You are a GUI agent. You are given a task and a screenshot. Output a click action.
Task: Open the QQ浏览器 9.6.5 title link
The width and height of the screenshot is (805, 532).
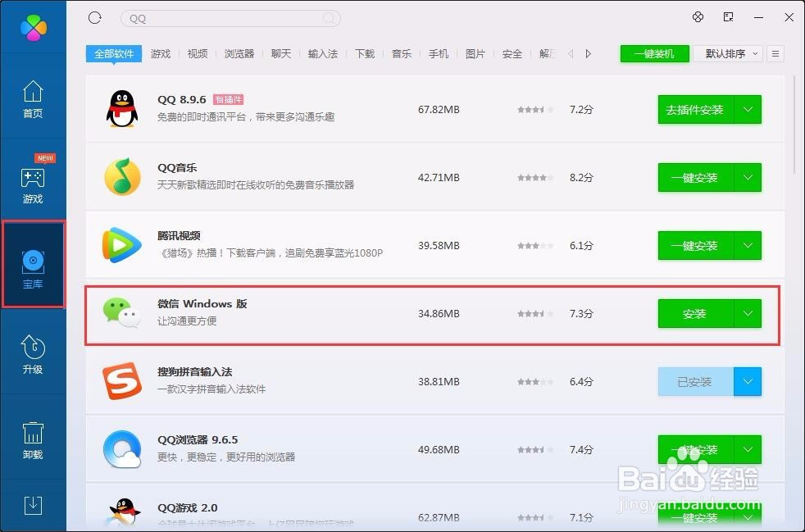[x=198, y=439]
